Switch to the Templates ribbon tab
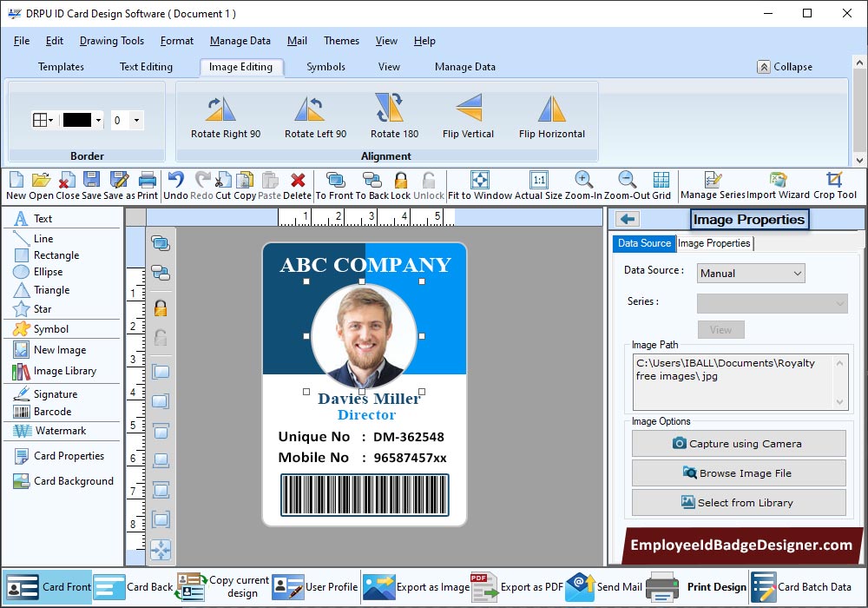This screenshot has width=868, height=608. point(61,67)
